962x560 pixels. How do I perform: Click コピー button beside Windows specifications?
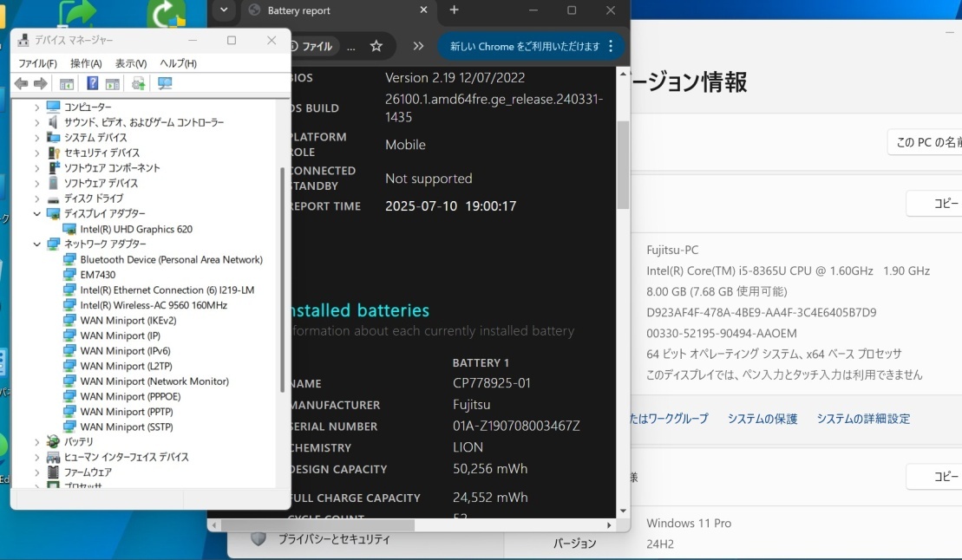(x=935, y=477)
